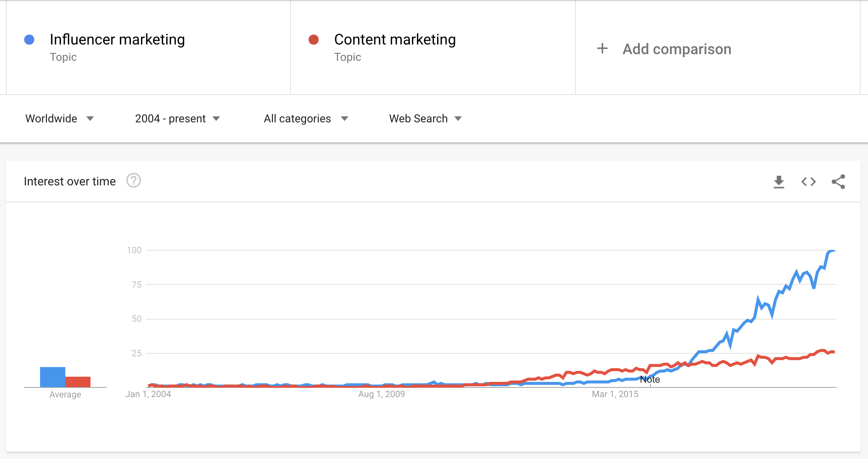The image size is (868, 459).
Task: Click the Mar 1, 2015 axis label
Action: pos(616,394)
